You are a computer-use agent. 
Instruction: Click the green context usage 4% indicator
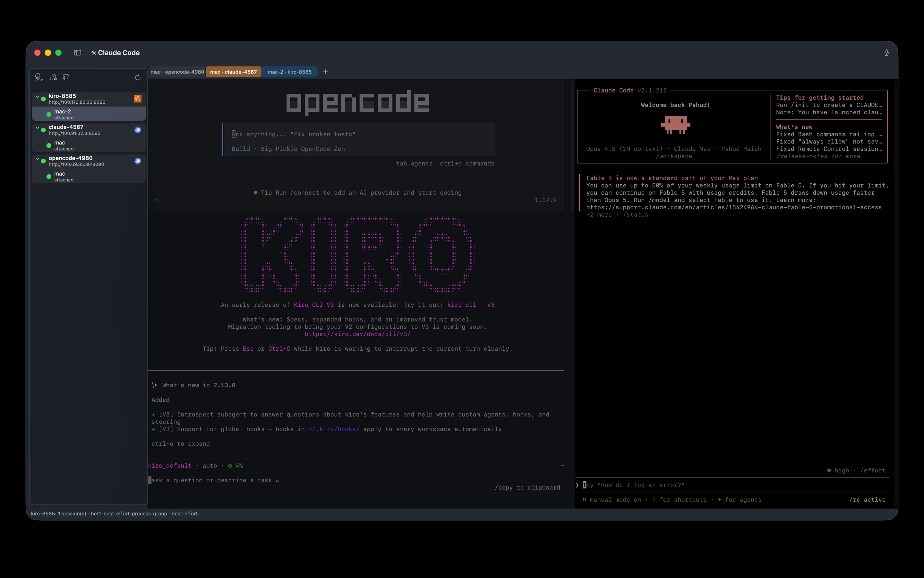point(235,466)
